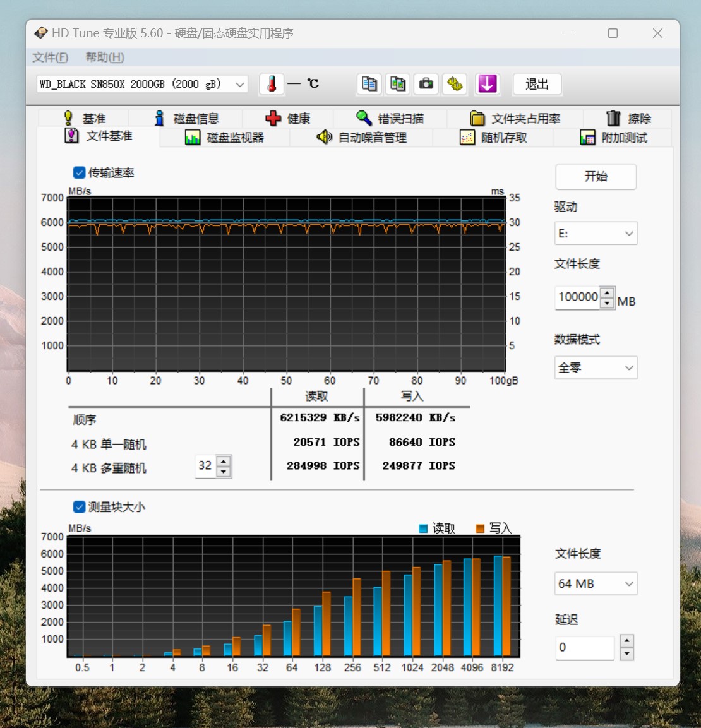Decrease the 延迟 value
701x728 pixels.
626,653
